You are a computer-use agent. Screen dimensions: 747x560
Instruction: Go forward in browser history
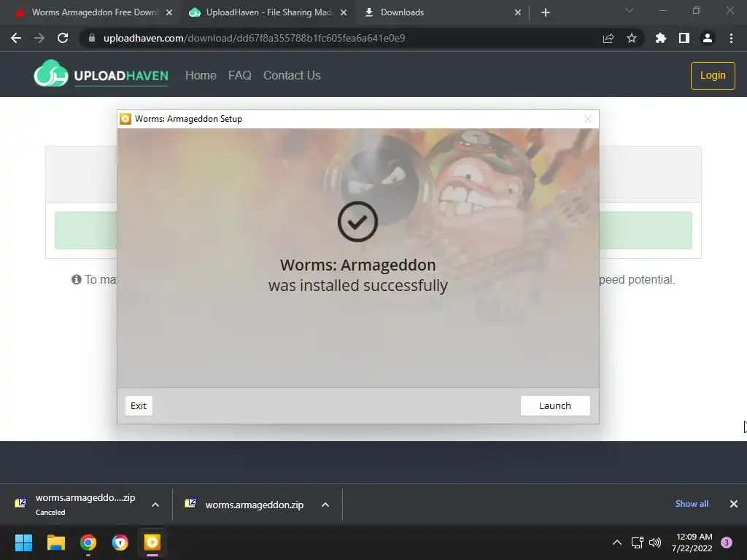click(x=39, y=38)
